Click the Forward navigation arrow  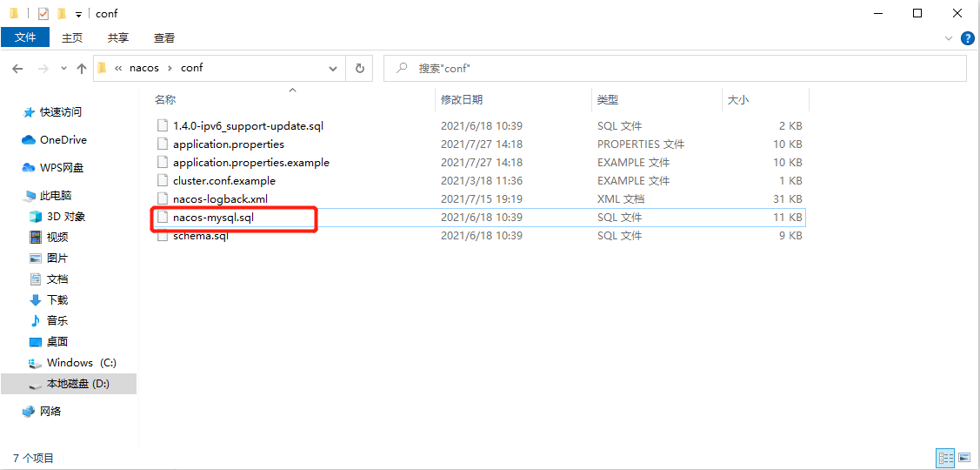tap(43, 68)
